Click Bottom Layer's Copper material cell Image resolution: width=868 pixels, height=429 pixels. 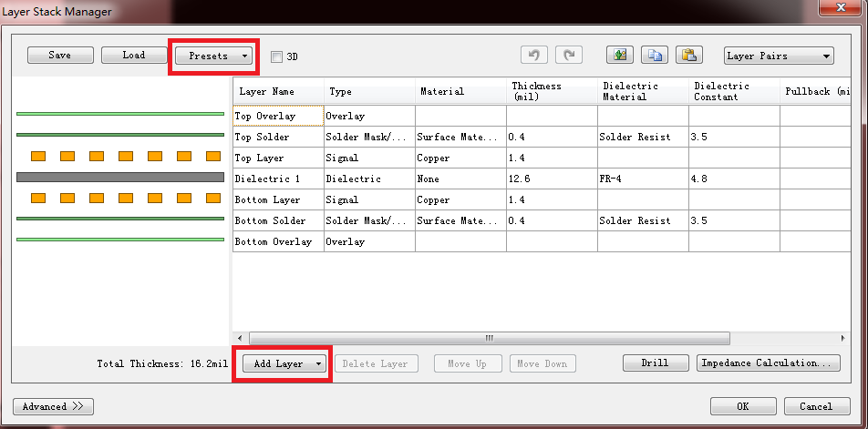460,200
